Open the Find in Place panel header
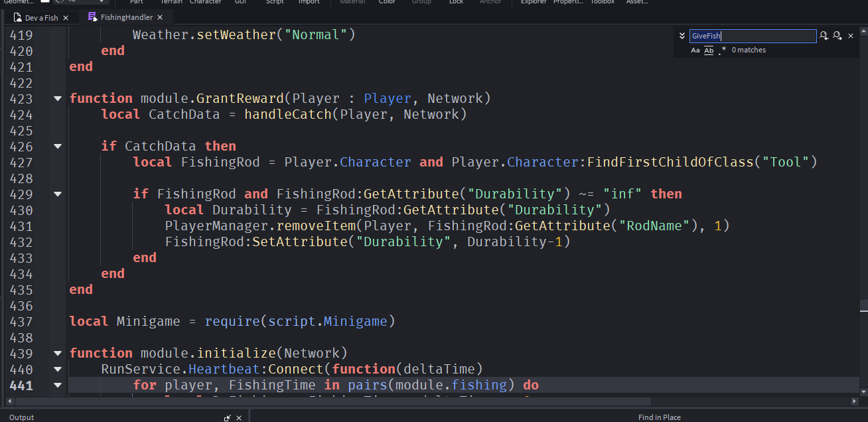The height and width of the screenshot is (422, 868). pyautogui.click(x=659, y=417)
